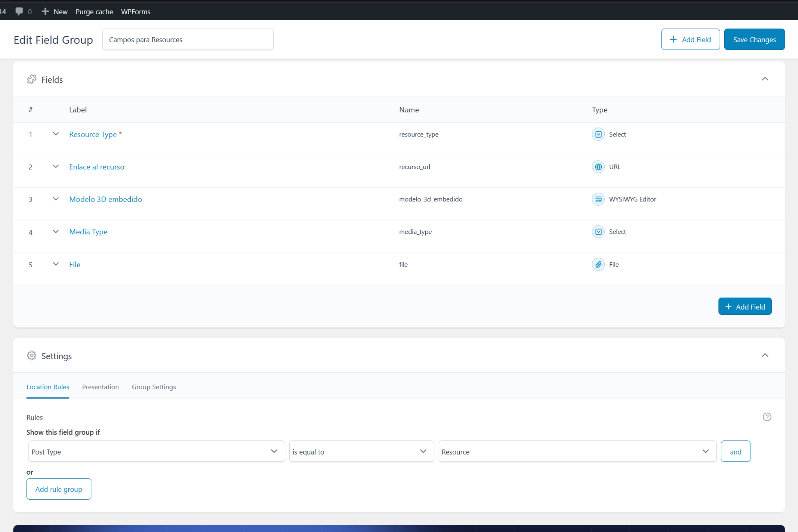This screenshot has width=798, height=532.
Task: Click the help question-mark icon in Rules section
Action: (767, 417)
